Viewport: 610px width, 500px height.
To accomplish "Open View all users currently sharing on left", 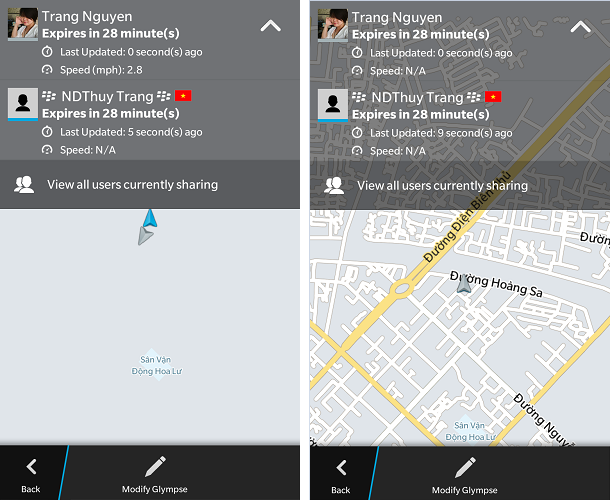I will 150,184.
